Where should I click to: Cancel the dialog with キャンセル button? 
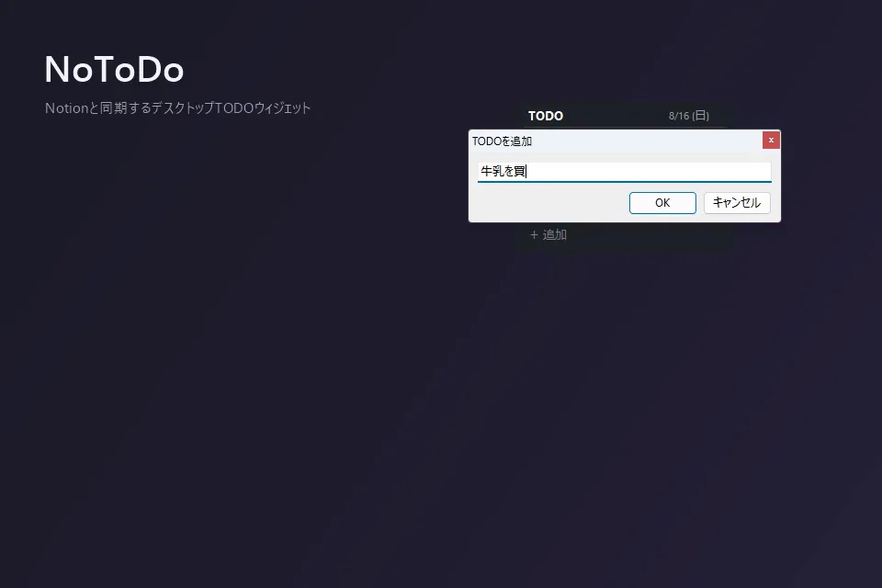(x=736, y=202)
